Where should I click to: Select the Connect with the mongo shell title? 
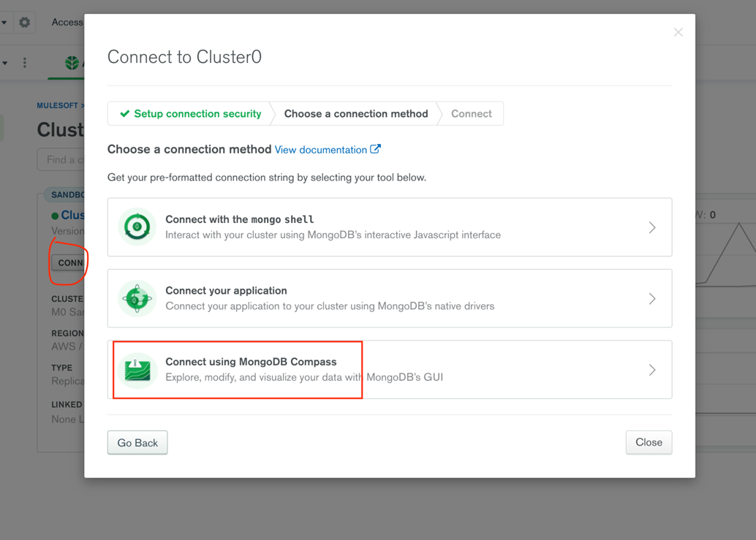[240, 220]
